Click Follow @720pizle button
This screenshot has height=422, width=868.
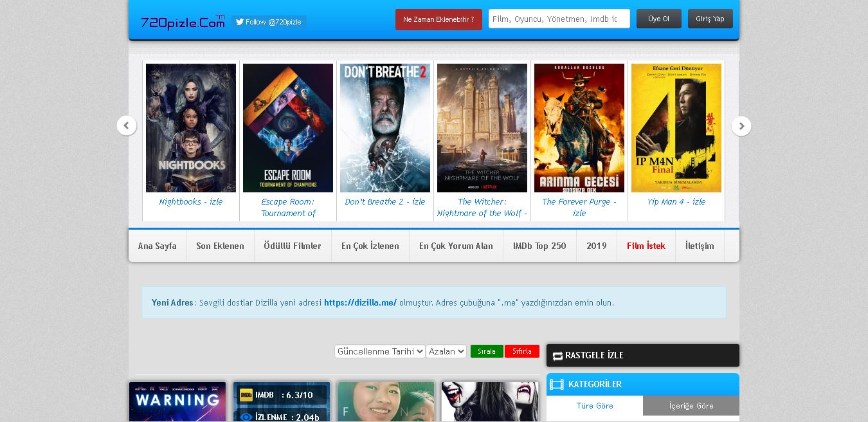269,22
